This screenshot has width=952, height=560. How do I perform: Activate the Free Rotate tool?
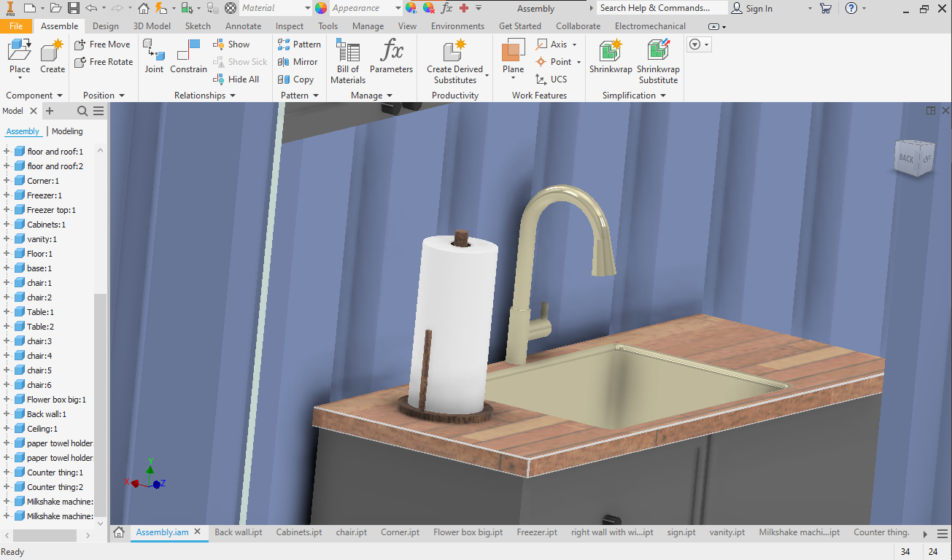click(x=104, y=62)
